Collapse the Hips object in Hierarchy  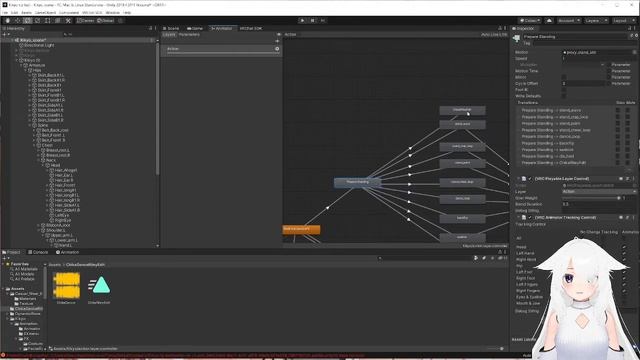tap(25, 70)
